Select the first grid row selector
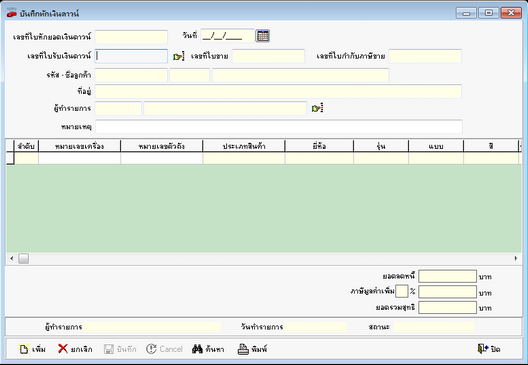The height and width of the screenshot is (365, 528). (x=10, y=158)
